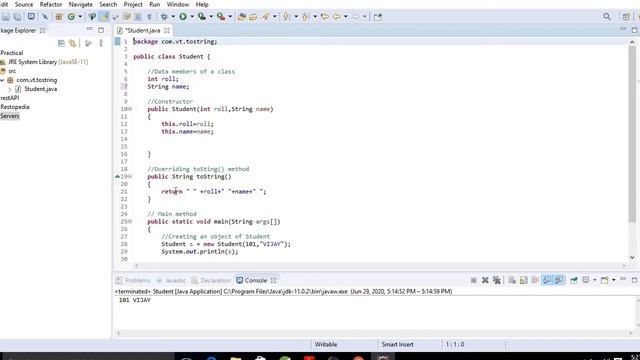Image resolution: width=640 pixels, height=360 pixels.
Task: Click the Last Edit Location arrow icon
Action: 325,17
